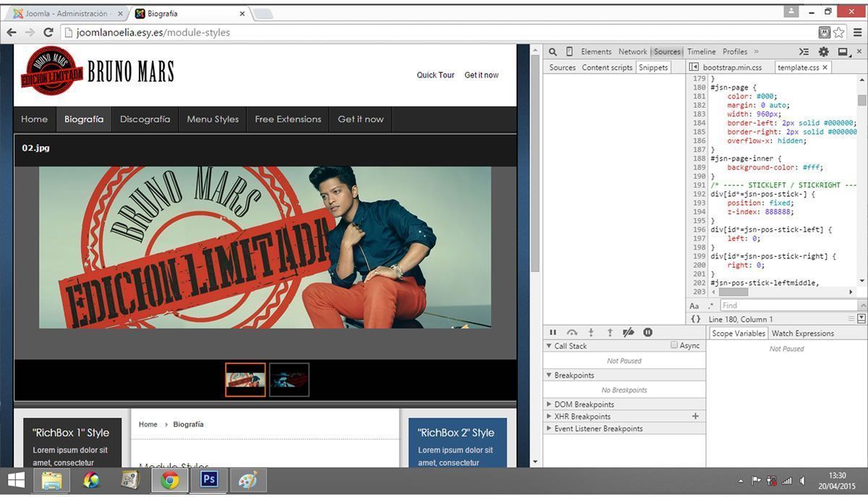Screen dimensions: 868x497
Task: Close the DevTools panel
Action: pos(859,51)
